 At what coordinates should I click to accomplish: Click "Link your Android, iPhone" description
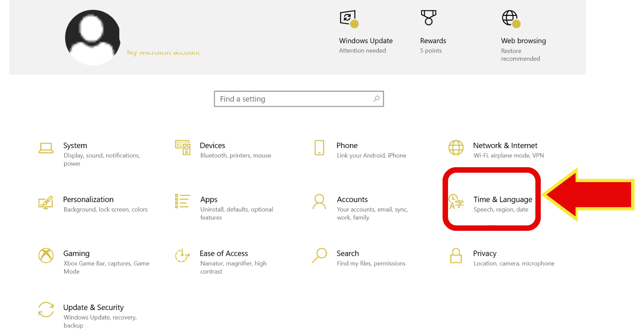click(371, 155)
